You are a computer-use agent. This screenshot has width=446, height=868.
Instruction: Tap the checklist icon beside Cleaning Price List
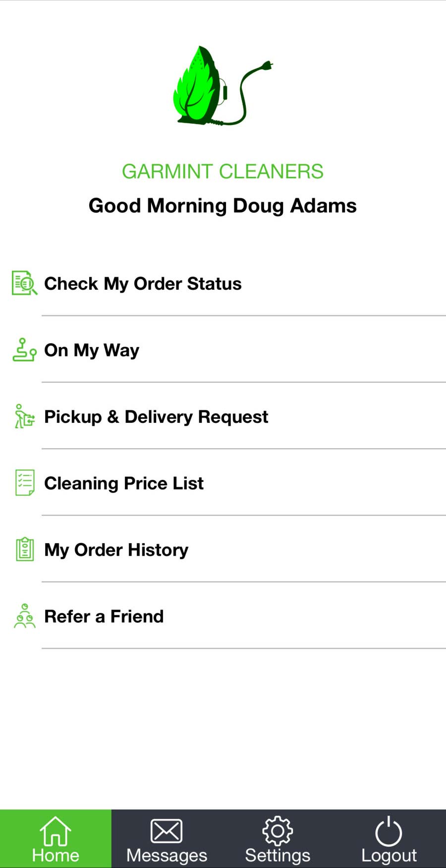24,483
